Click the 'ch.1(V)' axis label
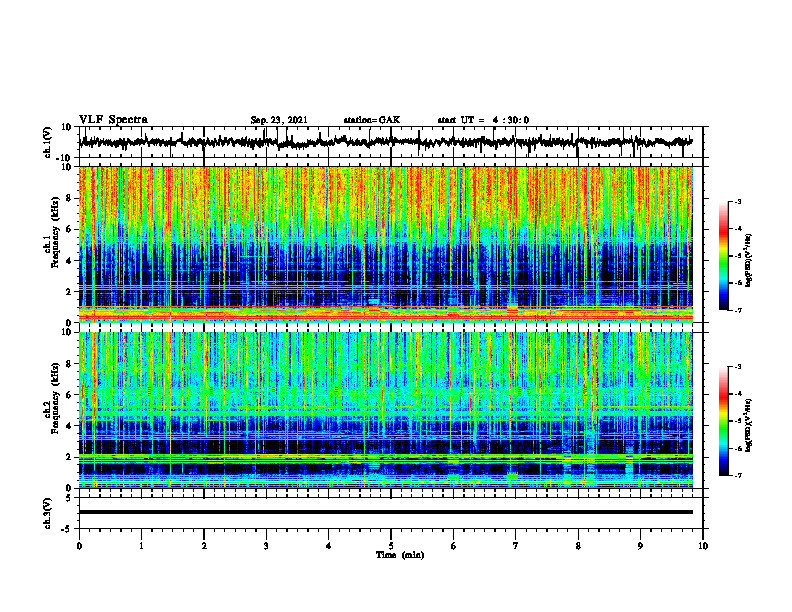The image size is (792, 612). [48, 142]
